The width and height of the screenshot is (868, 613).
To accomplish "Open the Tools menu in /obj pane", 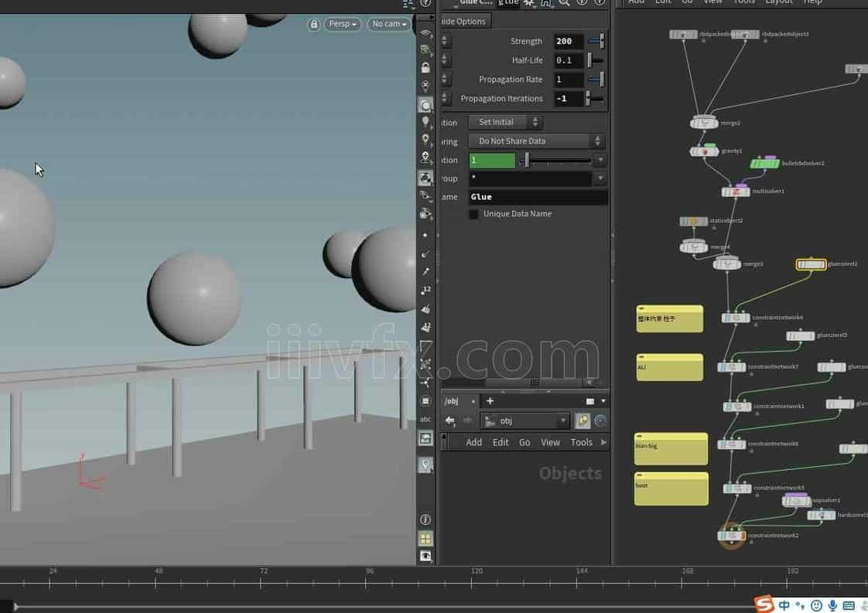I will [581, 443].
